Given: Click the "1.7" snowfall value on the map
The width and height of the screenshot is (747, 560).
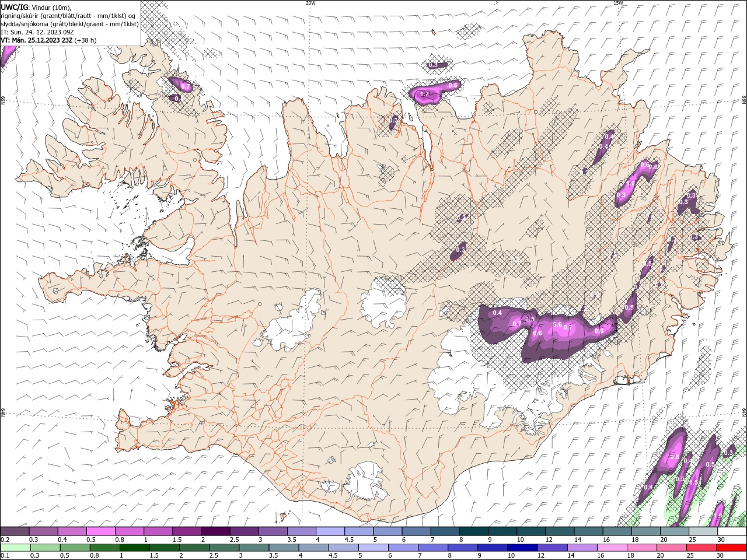Looking at the screenshot, I should click(x=425, y=94).
